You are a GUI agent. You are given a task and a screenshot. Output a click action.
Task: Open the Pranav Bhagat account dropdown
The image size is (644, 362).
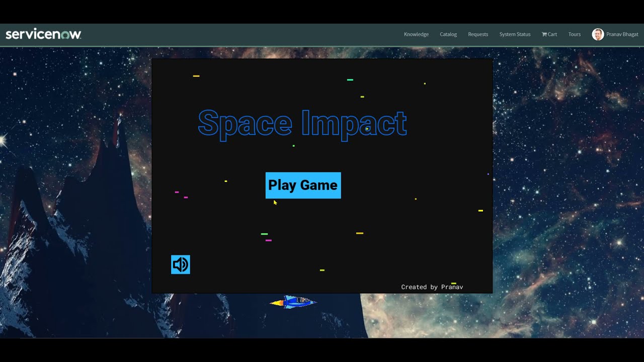615,34
